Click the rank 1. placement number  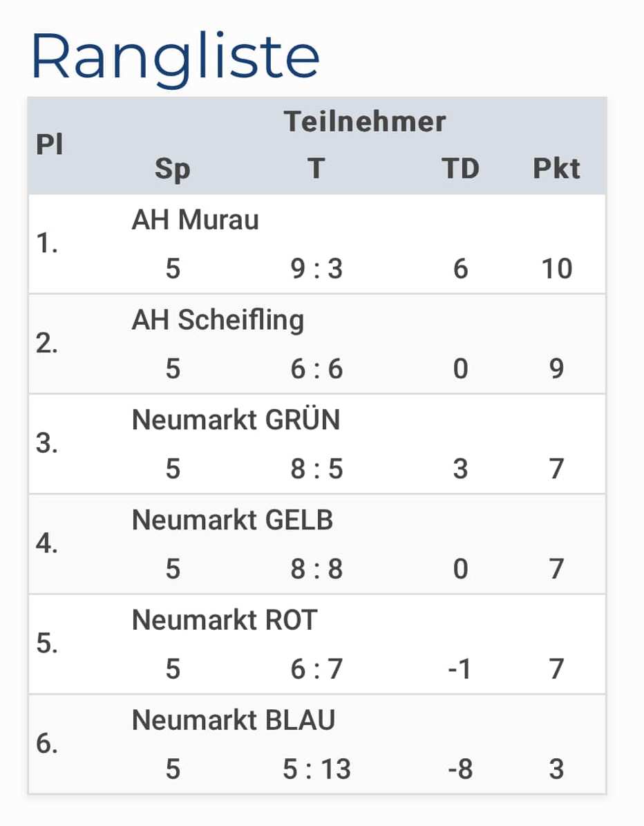(x=47, y=243)
